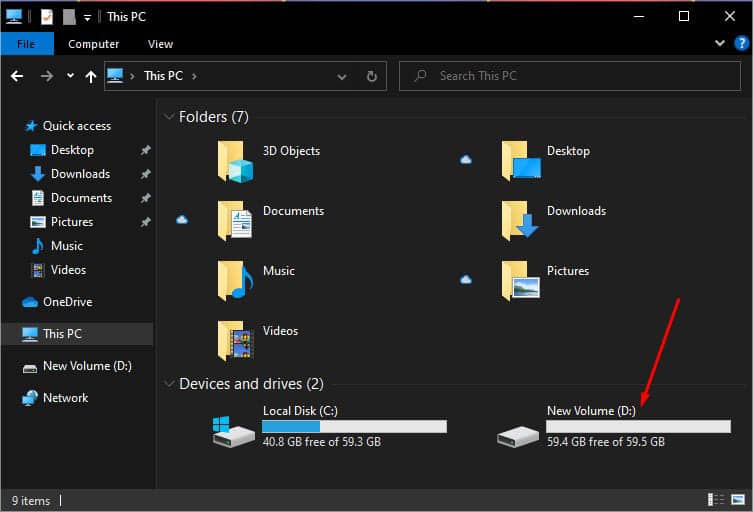
Task: Expand the ribbon with chevron
Action: [720, 43]
